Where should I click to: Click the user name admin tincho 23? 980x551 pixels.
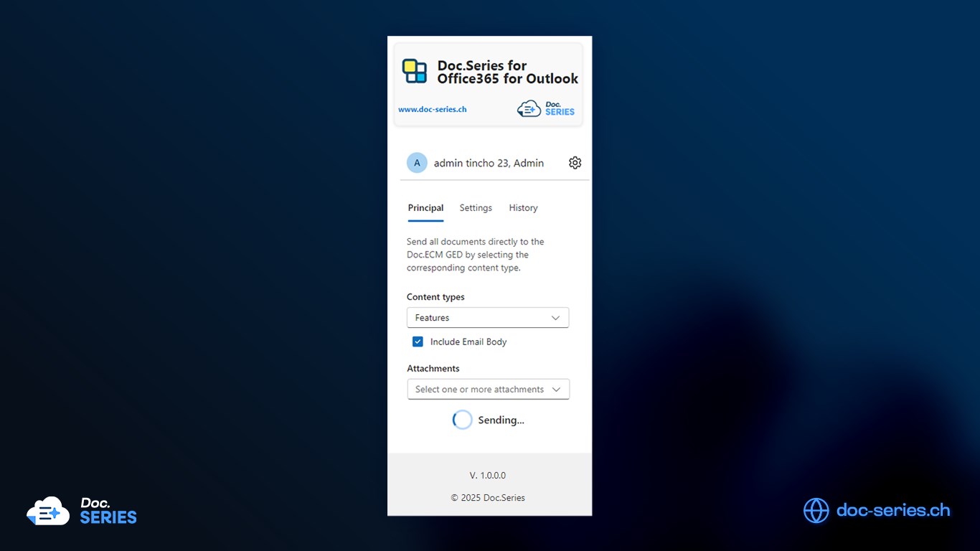click(489, 163)
